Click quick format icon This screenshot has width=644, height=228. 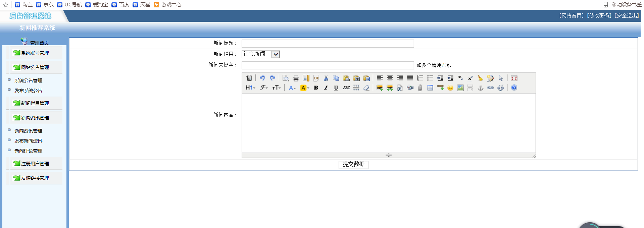pos(491,78)
